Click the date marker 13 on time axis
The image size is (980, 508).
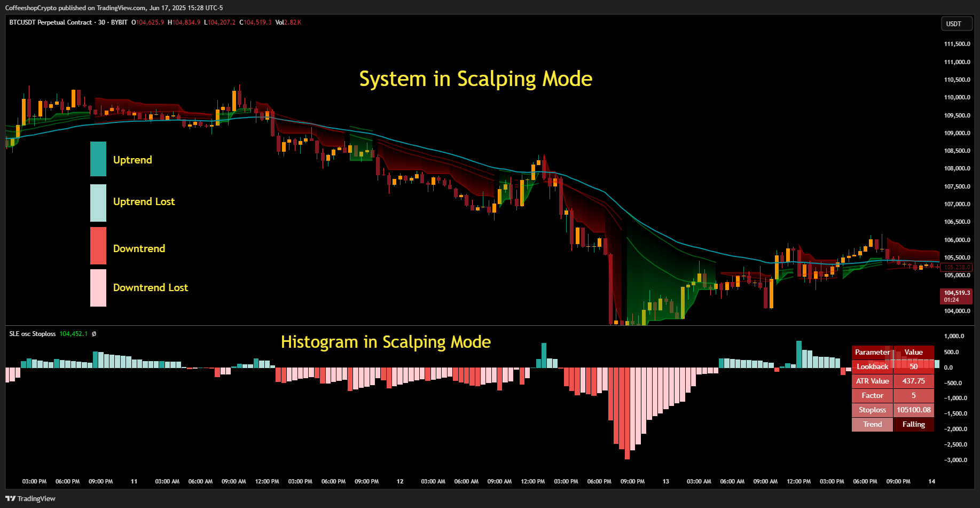666,481
